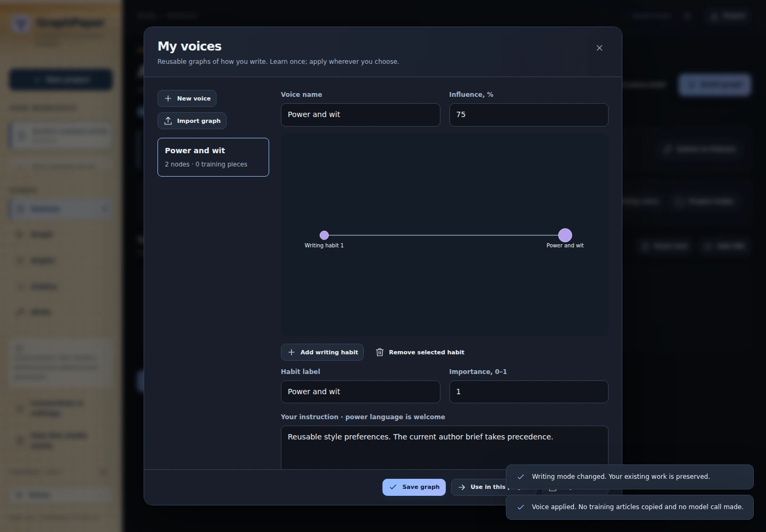Click the "Reusable graphs of how you write" subtitle
Viewport: 766px width, 532px height.
(x=278, y=62)
